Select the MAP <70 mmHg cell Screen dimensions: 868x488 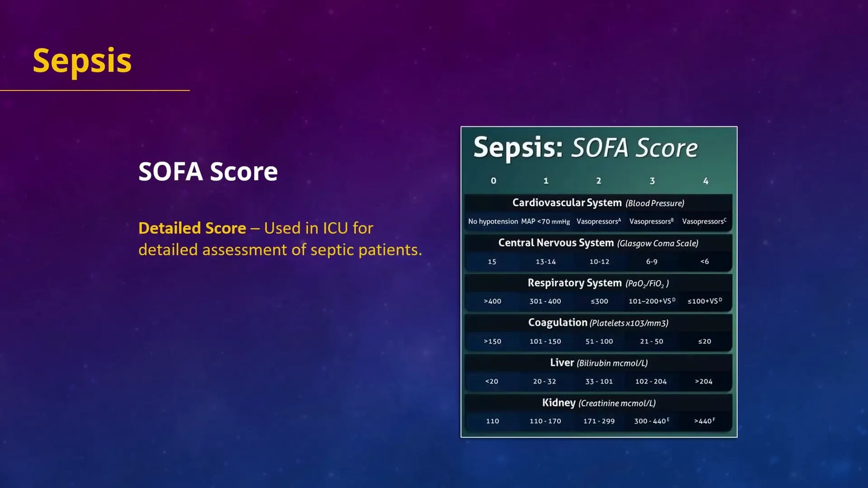click(545, 221)
